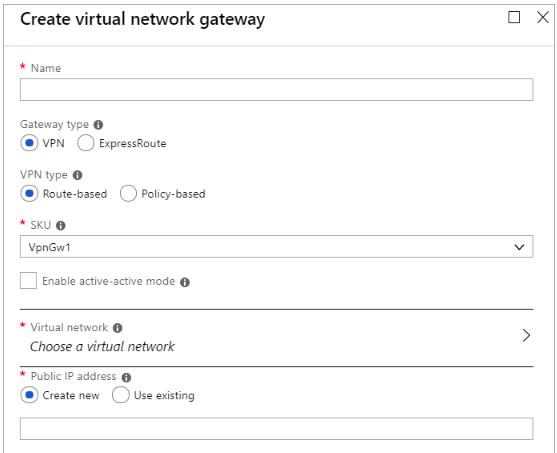The height and width of the screenshot is (453, 557).
Task: Select the VPN gateway type radio button
Action: coord(29,143)
